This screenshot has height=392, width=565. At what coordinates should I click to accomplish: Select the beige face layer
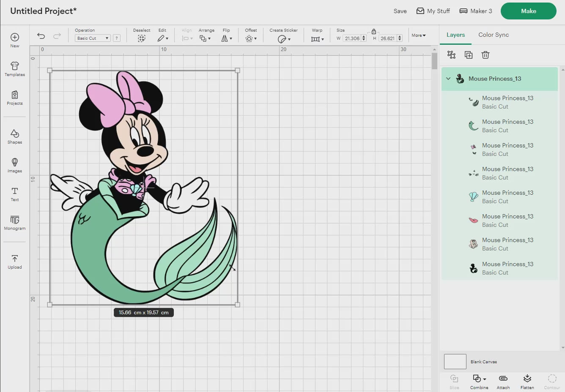coord(499,244)
